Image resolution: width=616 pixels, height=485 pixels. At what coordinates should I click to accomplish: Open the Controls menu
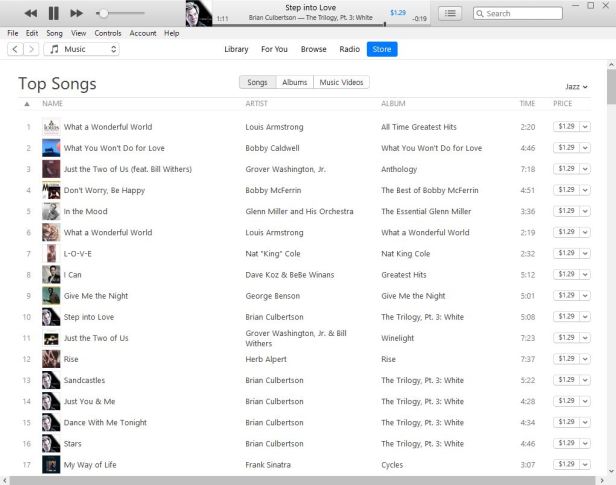tap(108, 33)
